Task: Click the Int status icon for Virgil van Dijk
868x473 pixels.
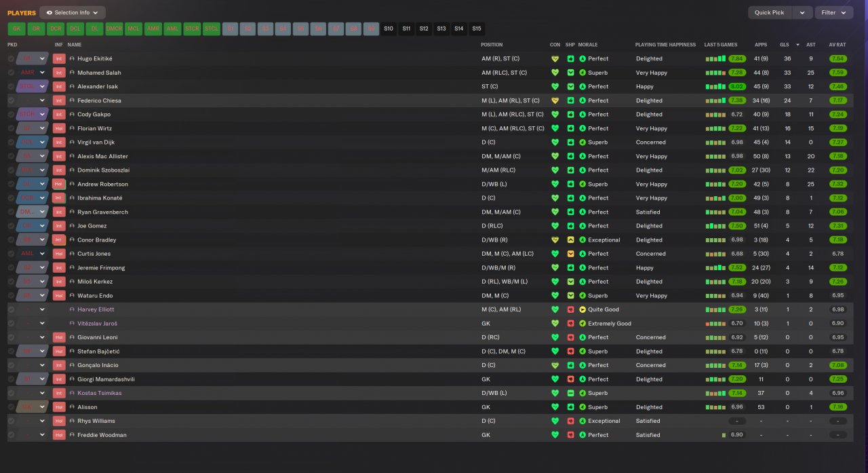Action: [x=58, y=143]
